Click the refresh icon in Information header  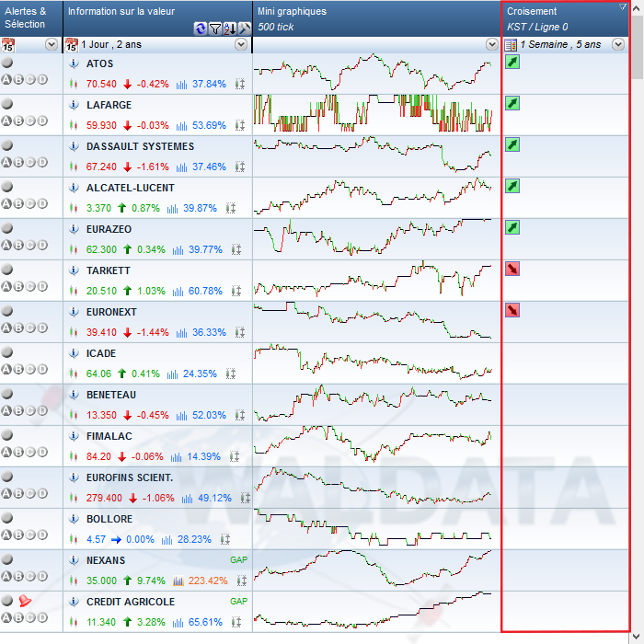pyautogui.click(x=200, y=29)
